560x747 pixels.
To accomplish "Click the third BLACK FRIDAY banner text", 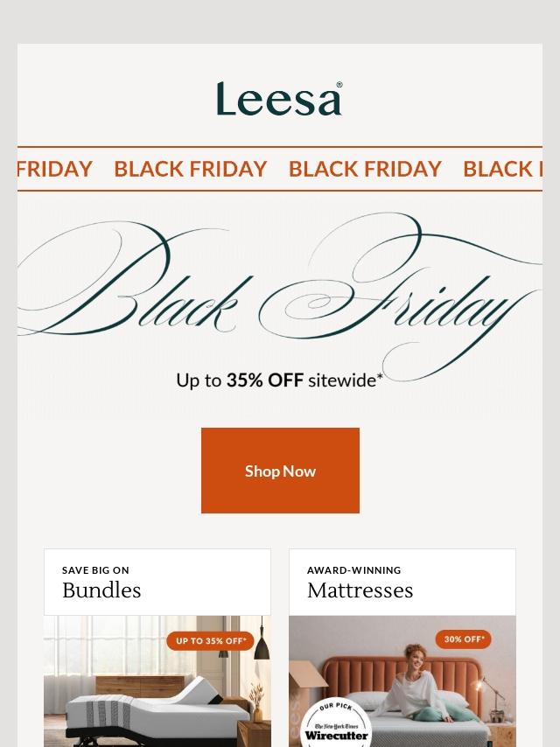I will (x=365, y=169).
